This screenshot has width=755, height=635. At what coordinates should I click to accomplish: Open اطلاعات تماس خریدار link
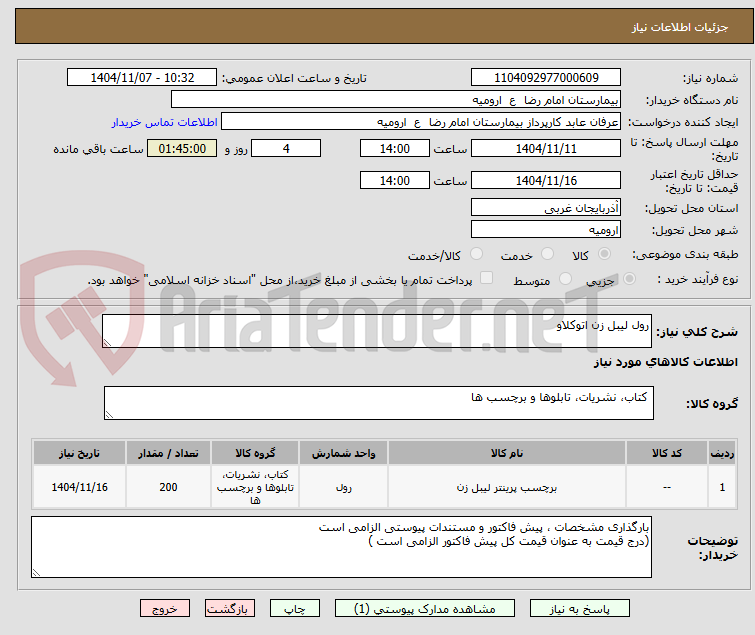tap(165, 122)
